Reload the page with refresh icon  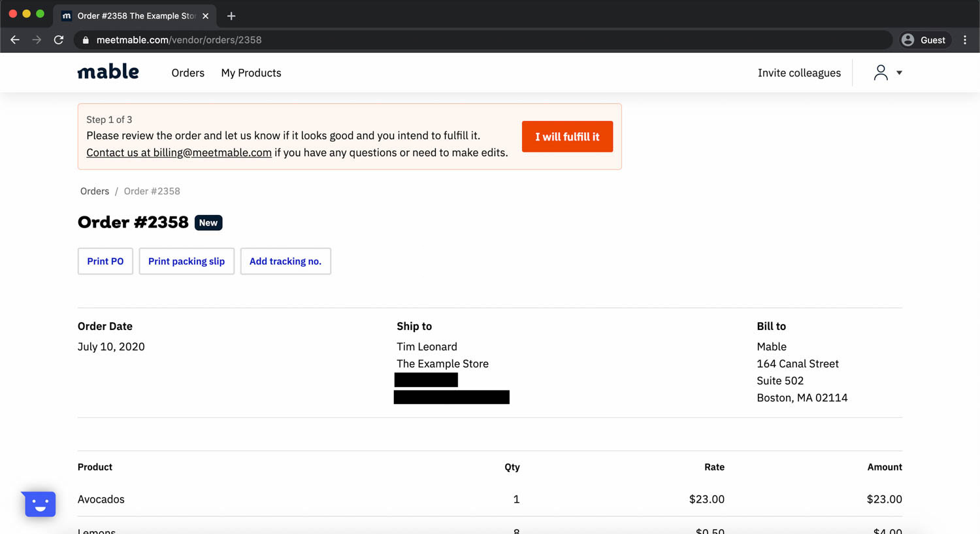(59, 40)
